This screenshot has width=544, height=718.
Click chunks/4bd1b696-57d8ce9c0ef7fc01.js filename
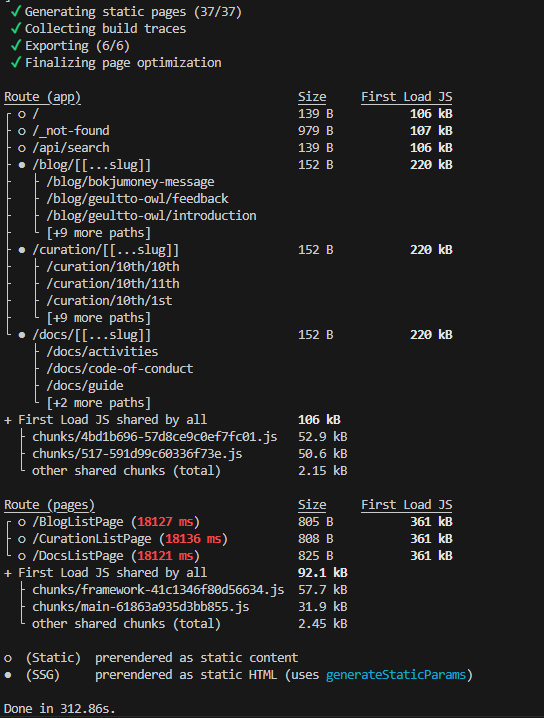pyautogui.click(x=154, y=437)
